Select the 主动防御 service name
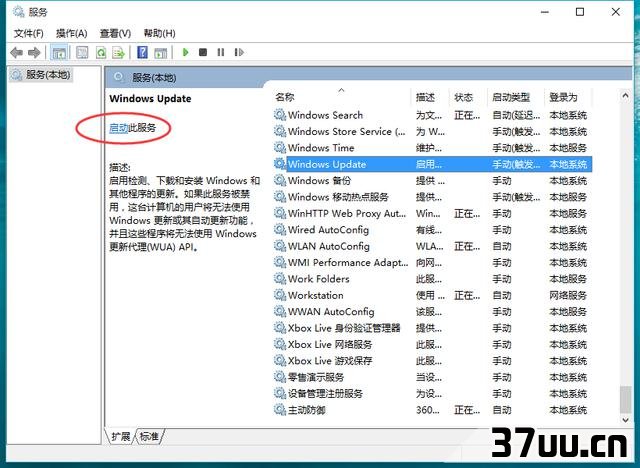Screen dimensions: 640x468 (307, 410)
